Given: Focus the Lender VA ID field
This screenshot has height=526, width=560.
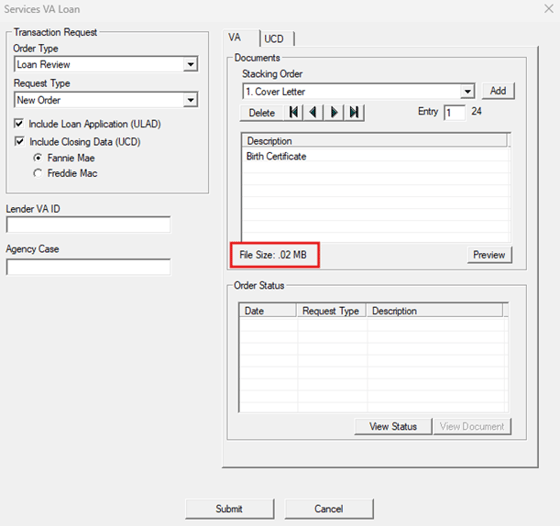Looking at the screenshot, I should (88, 225).
